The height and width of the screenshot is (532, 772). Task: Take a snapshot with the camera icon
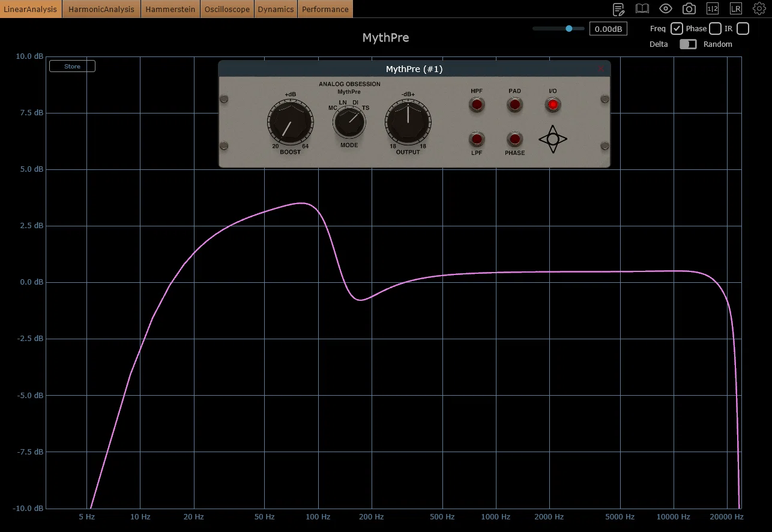(x=689, y=8)
